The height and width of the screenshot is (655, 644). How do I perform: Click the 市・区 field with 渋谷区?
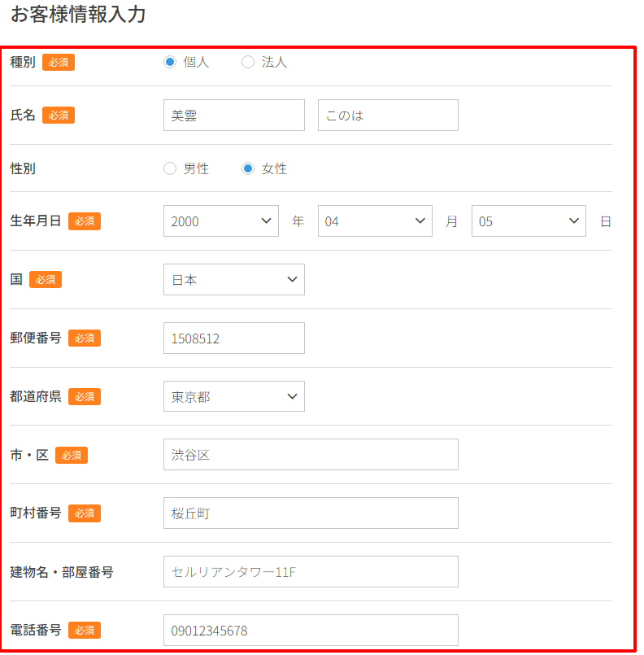point(311,455)
